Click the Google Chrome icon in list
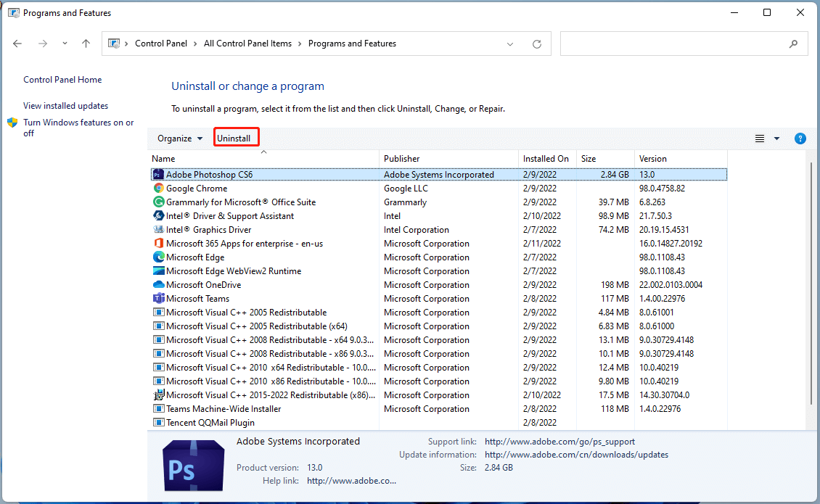 (x=158, y=189)
